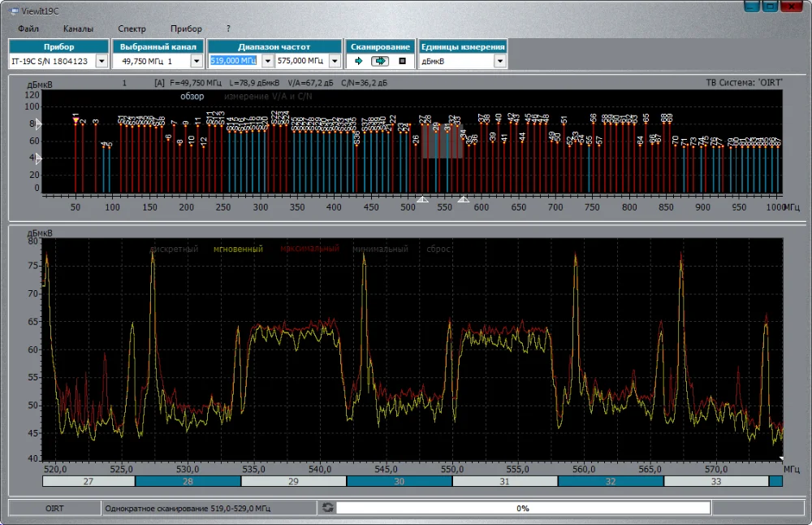
Task: Expand the Прибор device dropdown
Action: pos(102,61)
